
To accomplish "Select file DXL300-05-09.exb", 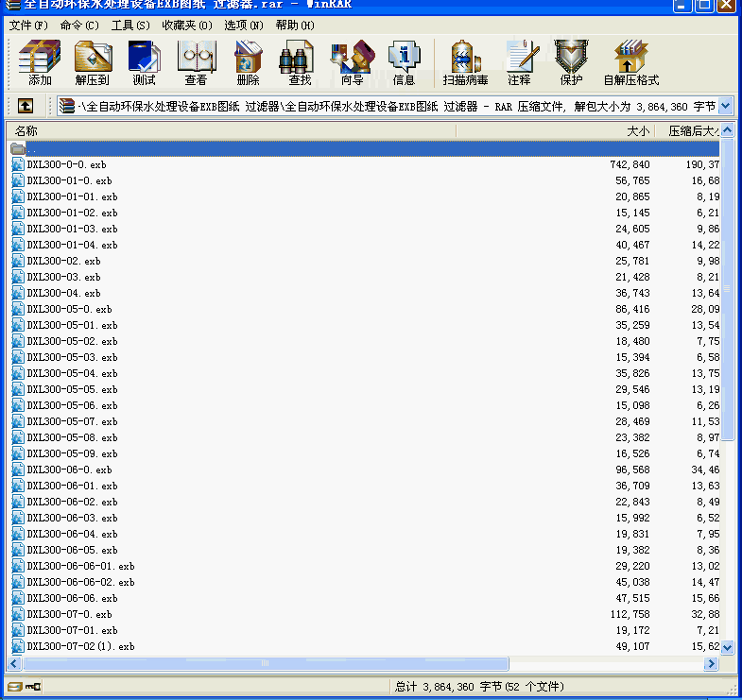I will (72, 453).
